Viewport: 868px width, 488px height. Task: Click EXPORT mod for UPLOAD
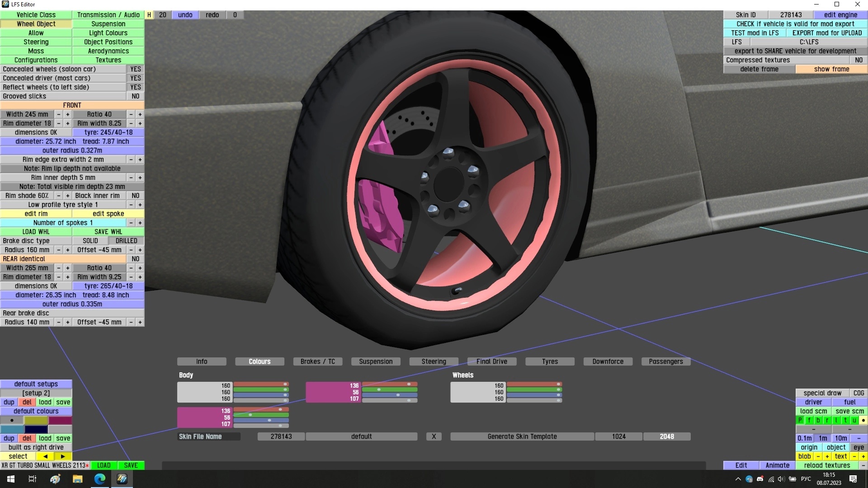tap(827, 33)
